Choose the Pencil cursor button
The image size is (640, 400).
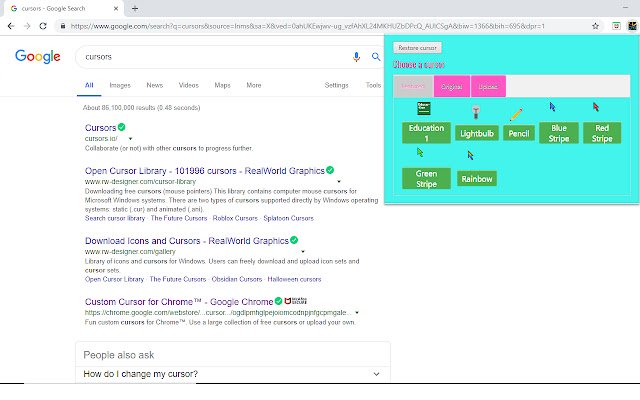pos(519,133)
